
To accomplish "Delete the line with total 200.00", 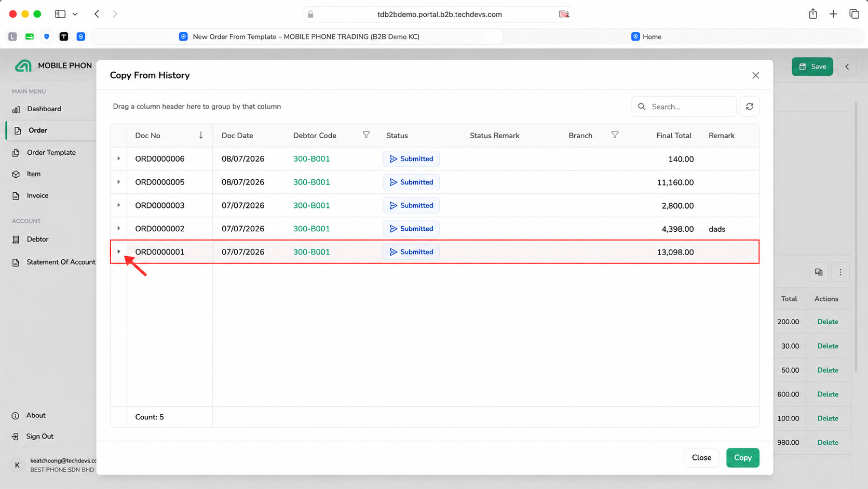I will click(828, 322).
